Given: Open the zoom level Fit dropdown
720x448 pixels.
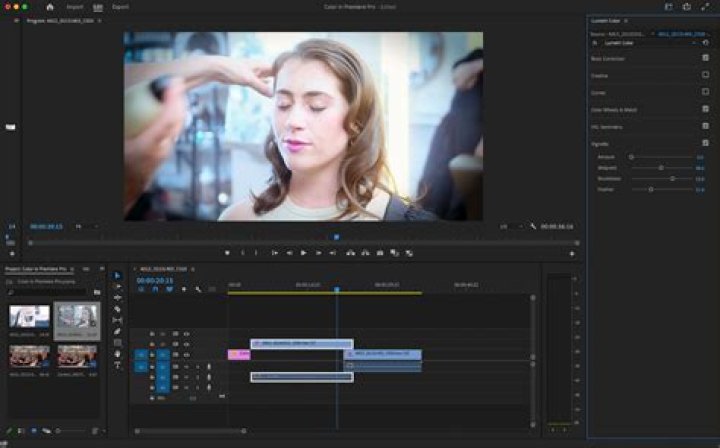Looking at the screenshot, I should [x=82, y=227].
